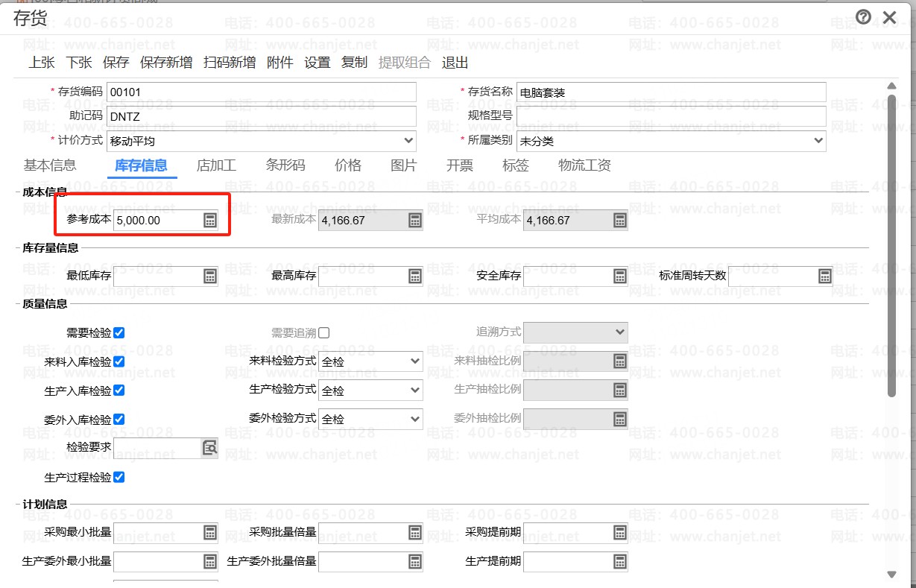Open calculator for 生产委外批量倍量
This screenshot has width=916, height=588.
[x=415, y=561]
